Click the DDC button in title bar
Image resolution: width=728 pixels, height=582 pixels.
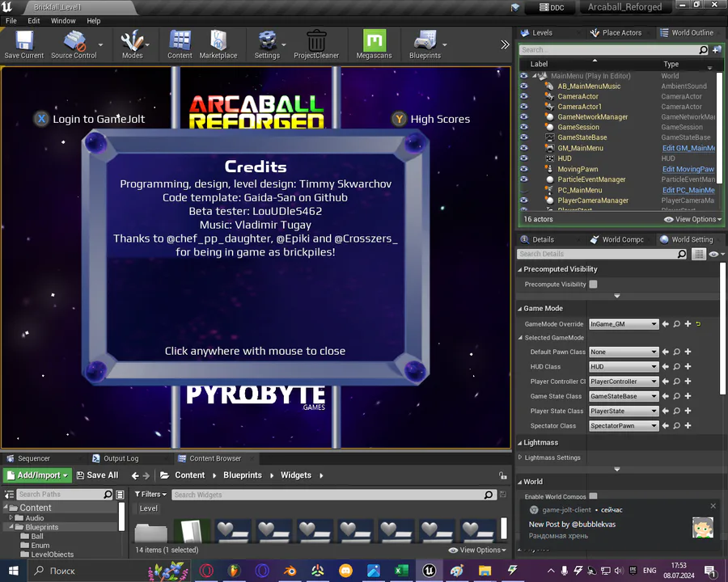pyautogui.click(x=552, y=7)
